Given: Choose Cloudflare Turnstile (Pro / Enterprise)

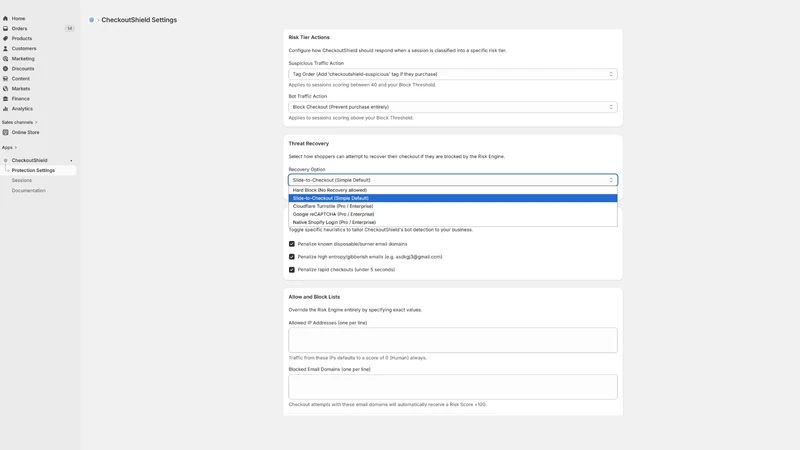Looking at the screenshot, I should tap(453, 206).
